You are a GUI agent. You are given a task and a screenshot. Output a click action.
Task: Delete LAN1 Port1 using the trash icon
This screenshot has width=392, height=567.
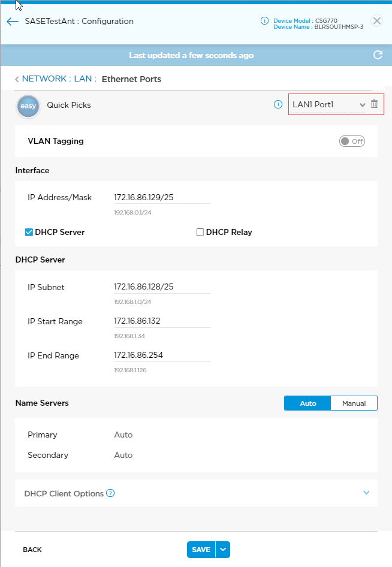pos(375,104)
